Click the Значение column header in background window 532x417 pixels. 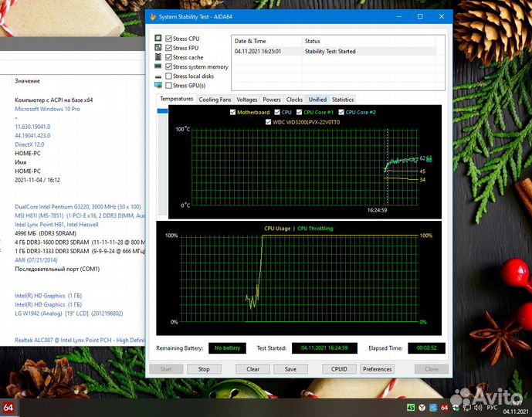click(x=28, y=81)
